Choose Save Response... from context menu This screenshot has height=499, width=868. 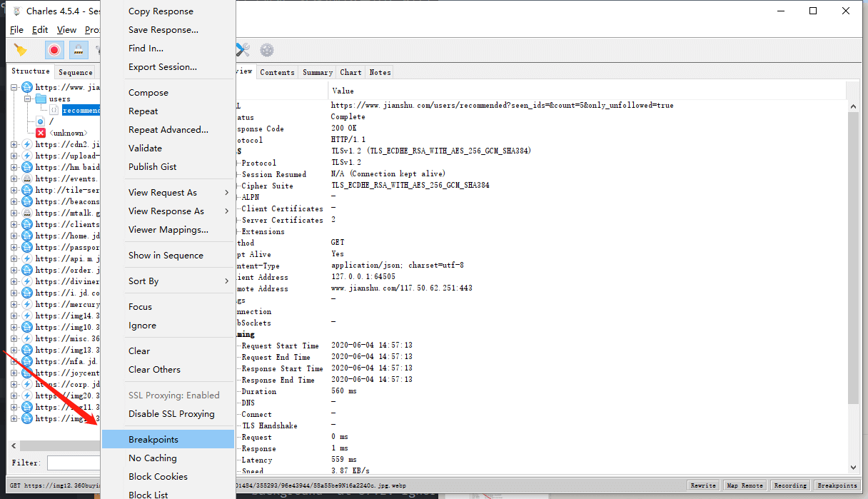point(168,30)
